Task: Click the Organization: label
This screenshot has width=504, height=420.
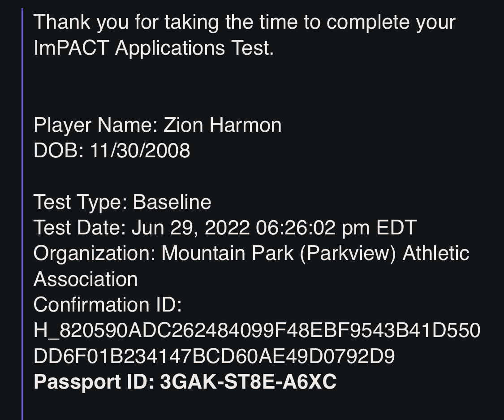Action: point(95,253)
